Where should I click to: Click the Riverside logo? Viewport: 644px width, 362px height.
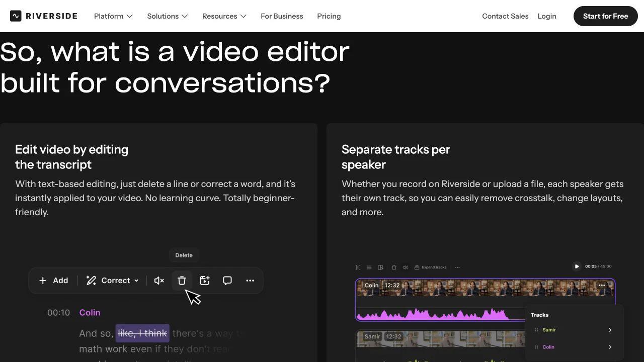tap(44, 16)
